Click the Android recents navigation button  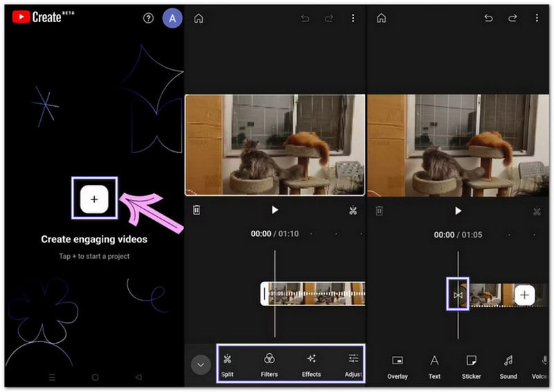pos(53,377)
